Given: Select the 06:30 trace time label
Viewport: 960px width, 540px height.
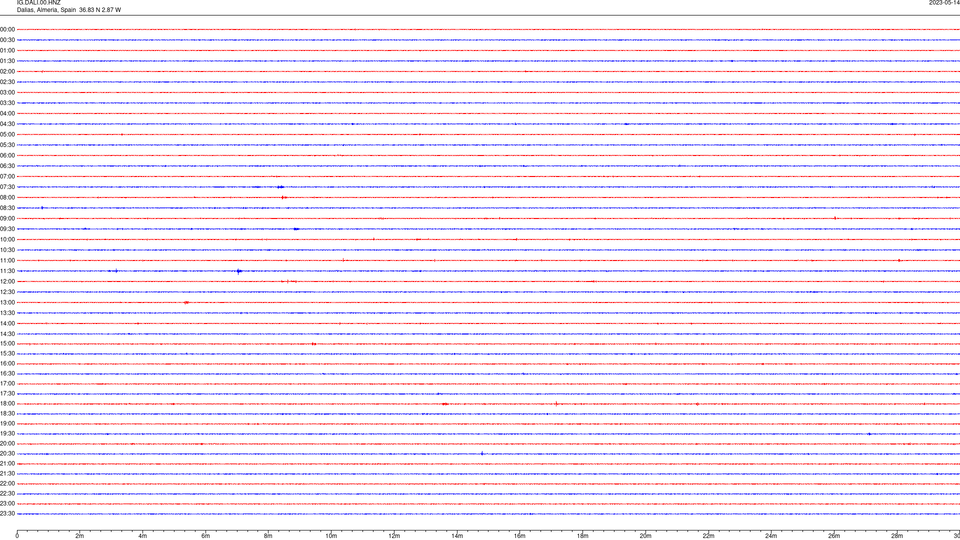Looking at the screenshot, I should [x=7, y=166].
